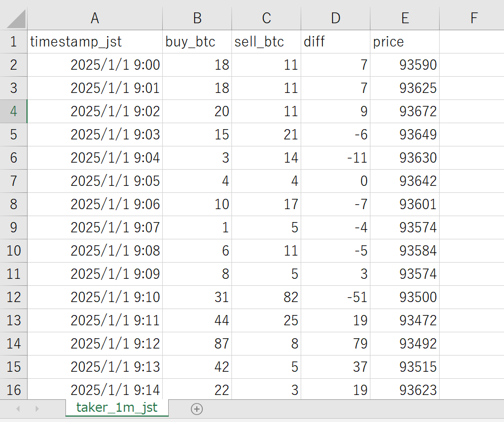Select column F header

pos(473,18)
